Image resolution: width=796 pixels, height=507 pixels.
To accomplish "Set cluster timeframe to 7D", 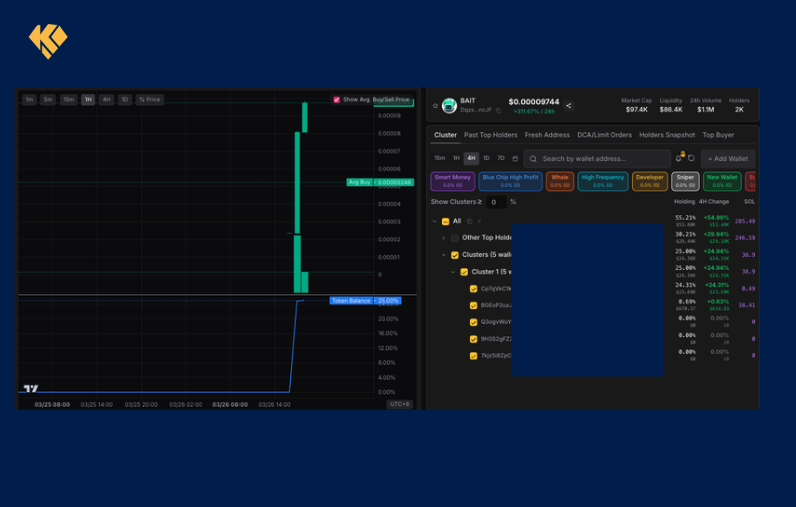I will 501,158.
